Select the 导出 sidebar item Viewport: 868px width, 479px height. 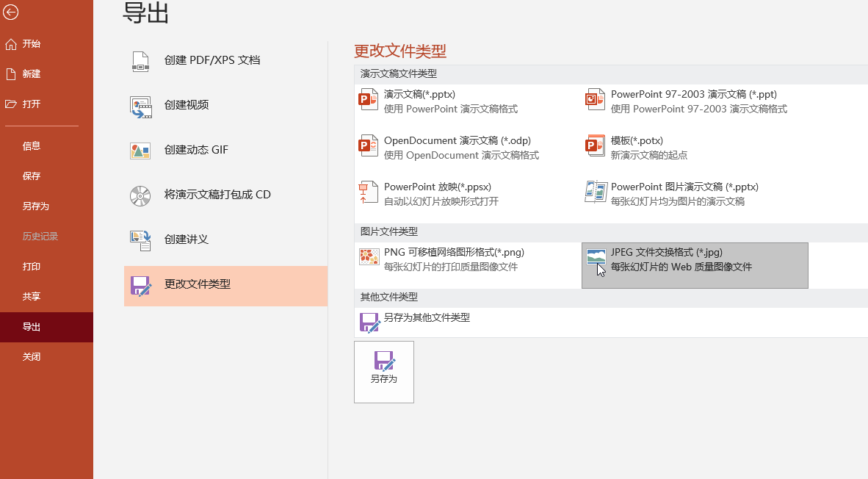coord(46,327)
